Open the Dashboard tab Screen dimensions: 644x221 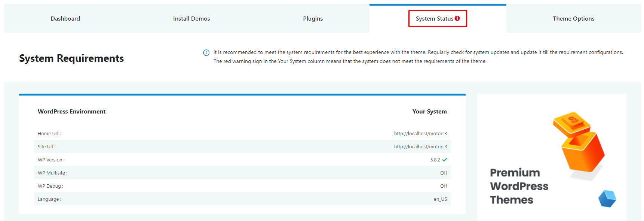pyautogui.click(x=65, y=18)
